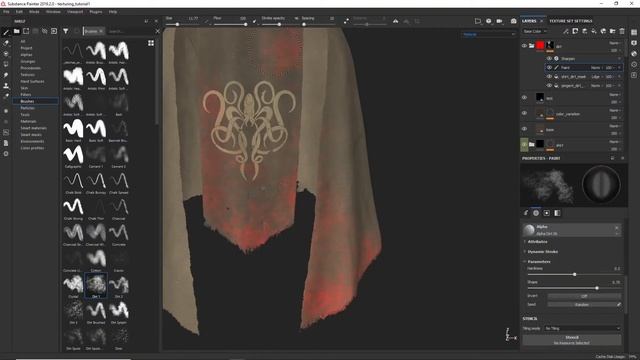Open the File menu
640x360 pixels.
click(6, 12)
